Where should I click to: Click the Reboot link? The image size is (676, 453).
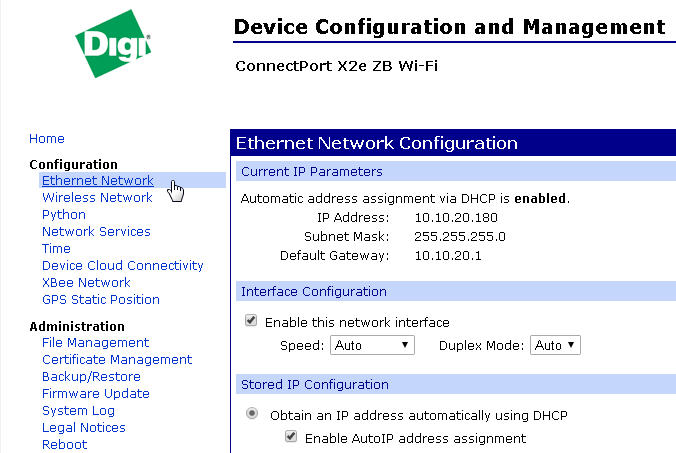click(64, 445)
